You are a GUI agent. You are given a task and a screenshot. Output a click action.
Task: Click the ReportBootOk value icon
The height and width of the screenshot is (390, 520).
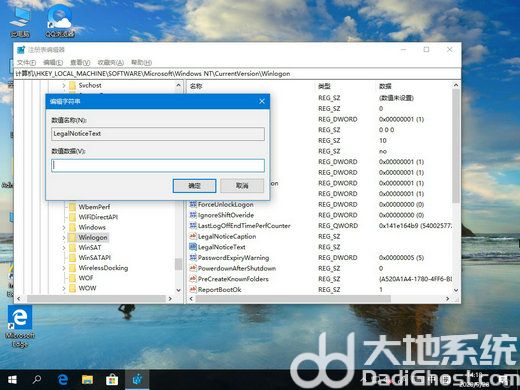[x=193, y=290]
